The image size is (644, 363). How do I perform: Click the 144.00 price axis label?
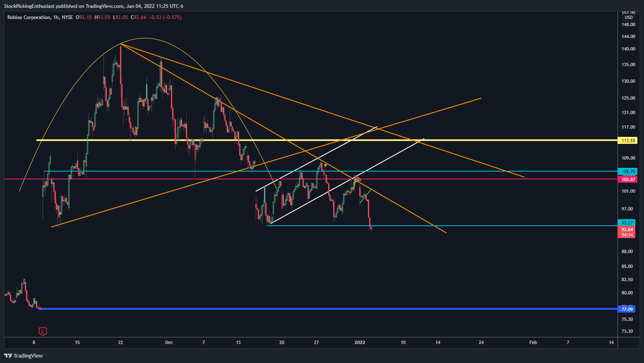(x=628, y=37)
